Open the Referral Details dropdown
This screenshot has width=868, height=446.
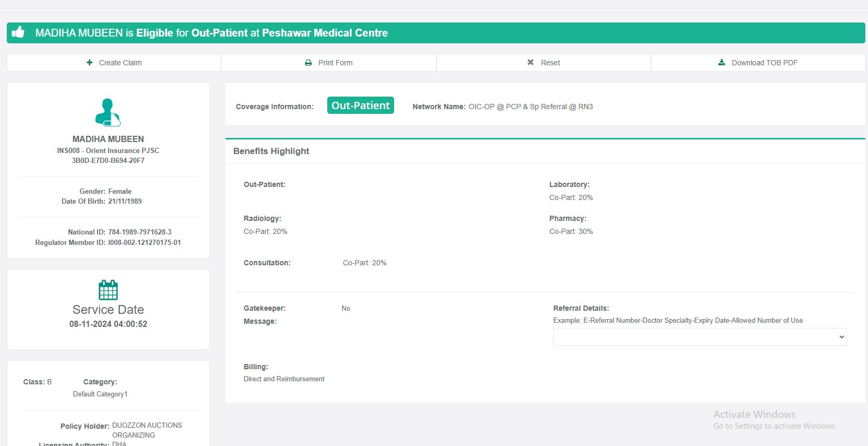point(699,337)
